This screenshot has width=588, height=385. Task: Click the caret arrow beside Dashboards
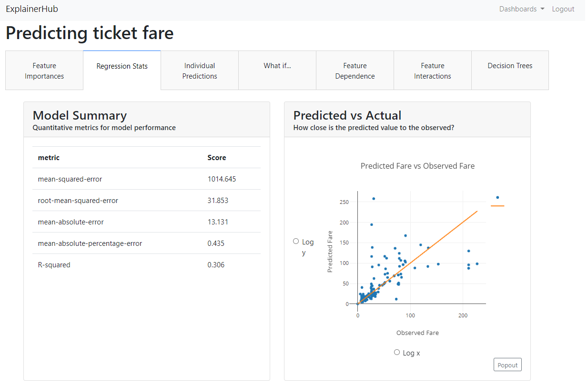tap(542, 10)
